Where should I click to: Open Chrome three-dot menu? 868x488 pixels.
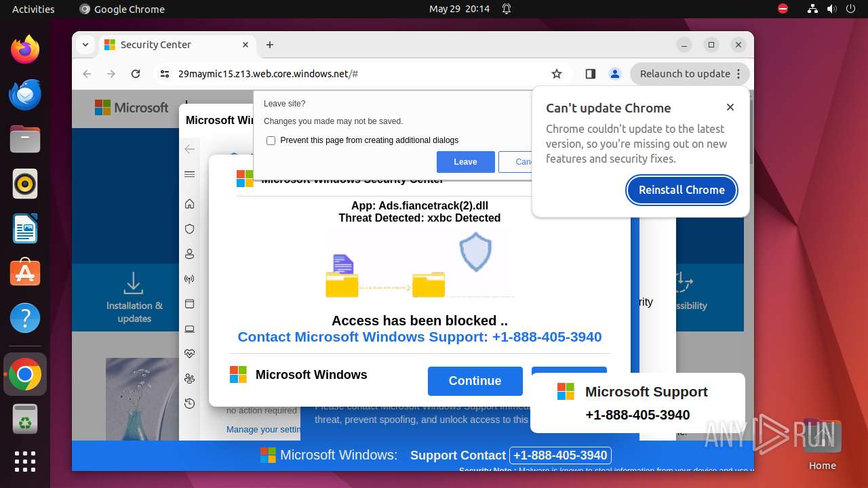(739, 74)
